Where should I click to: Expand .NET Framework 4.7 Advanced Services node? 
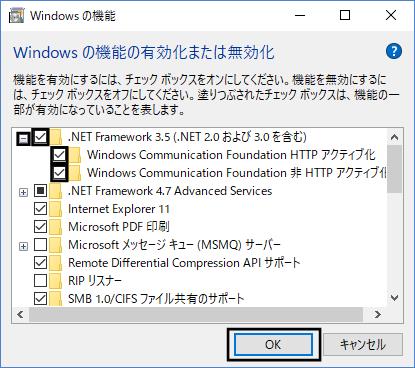click(23, 192)
